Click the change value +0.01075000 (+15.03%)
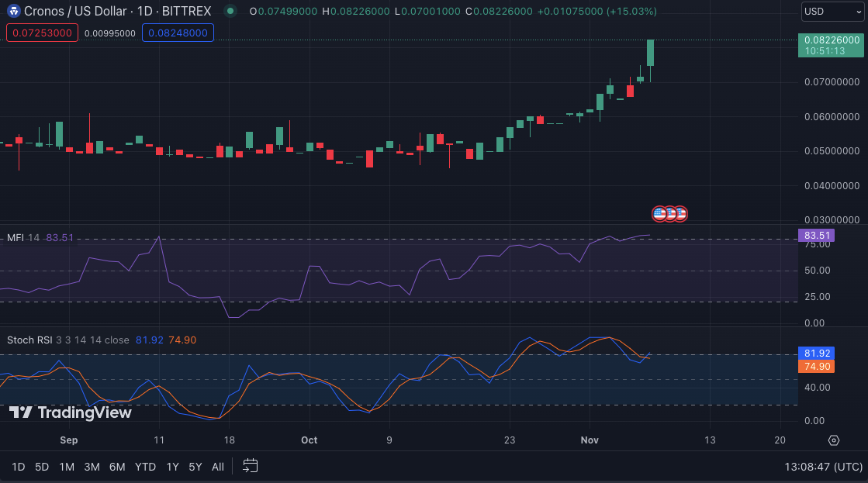Image resolution: width=868 pixels, height=483 pixels. click(x=597, y=11)
